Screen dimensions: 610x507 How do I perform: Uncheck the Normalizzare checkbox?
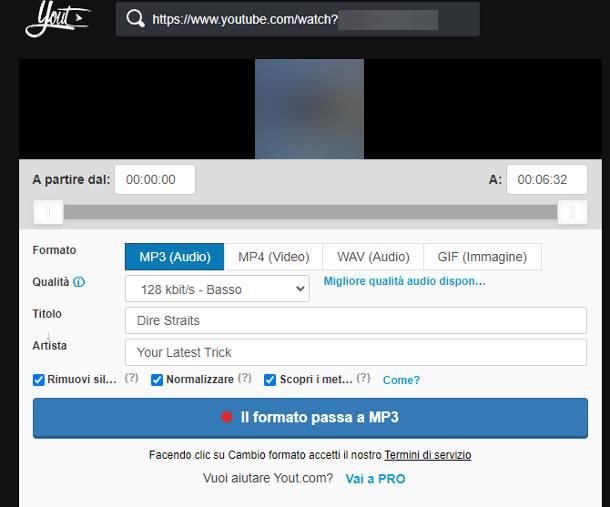click(x=157, y=380)
